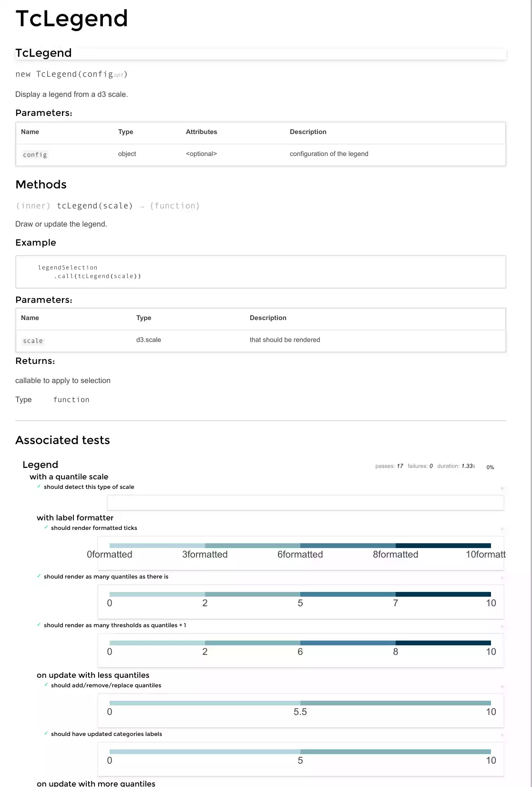The width and height of the screenshot is (532, 787).
Task: Click the lightest segment in the 0–5.5 legend
Action: (205, 703)
